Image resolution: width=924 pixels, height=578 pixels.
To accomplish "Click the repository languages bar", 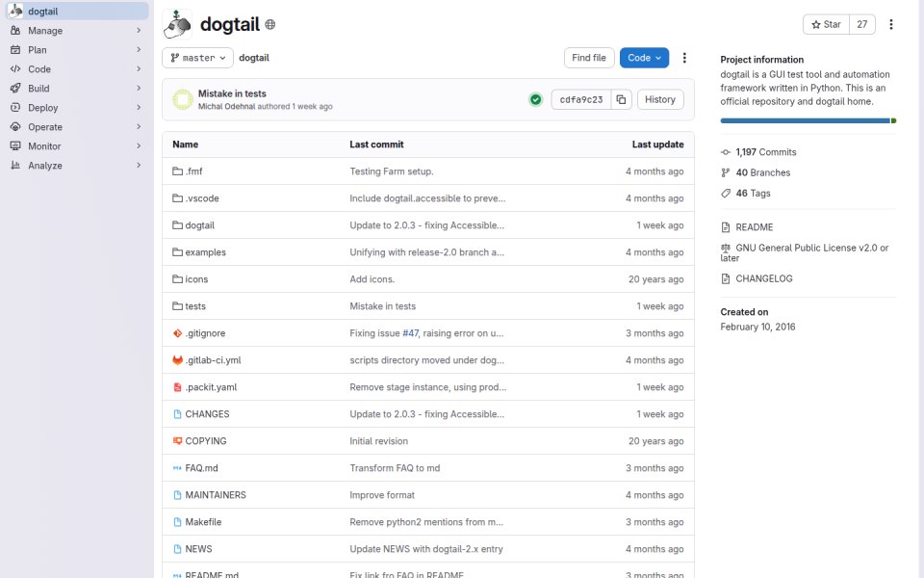I will [x=808, y=121].
